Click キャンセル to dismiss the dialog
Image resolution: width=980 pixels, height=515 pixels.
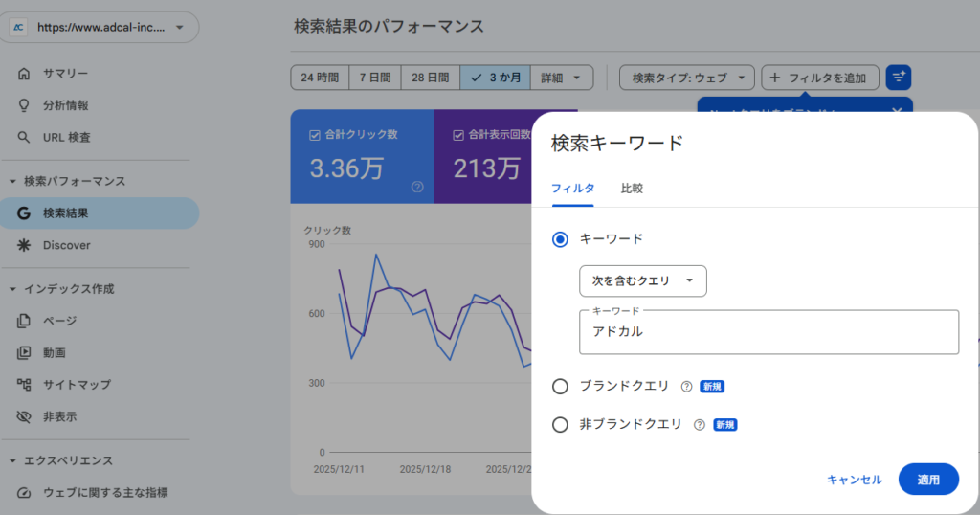click(x=855, y=480)
